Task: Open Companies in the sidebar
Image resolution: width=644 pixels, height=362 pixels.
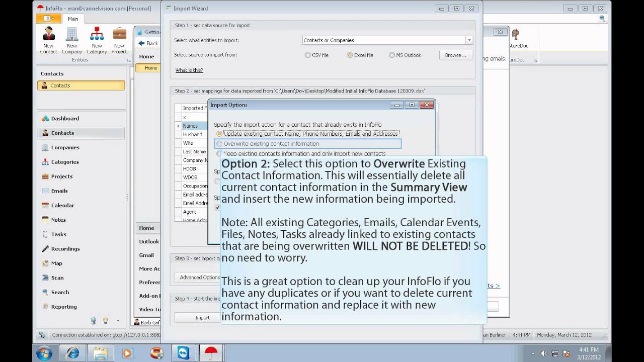Action: coord(65,148)
